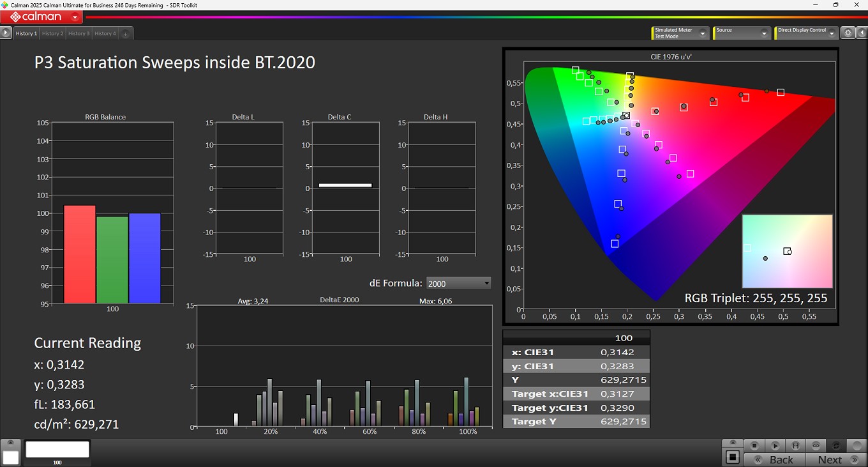The height and width of the screenshot is (467, 868).
Task: Expand the up-arrow at bottom-left corner
Action: 11,443
